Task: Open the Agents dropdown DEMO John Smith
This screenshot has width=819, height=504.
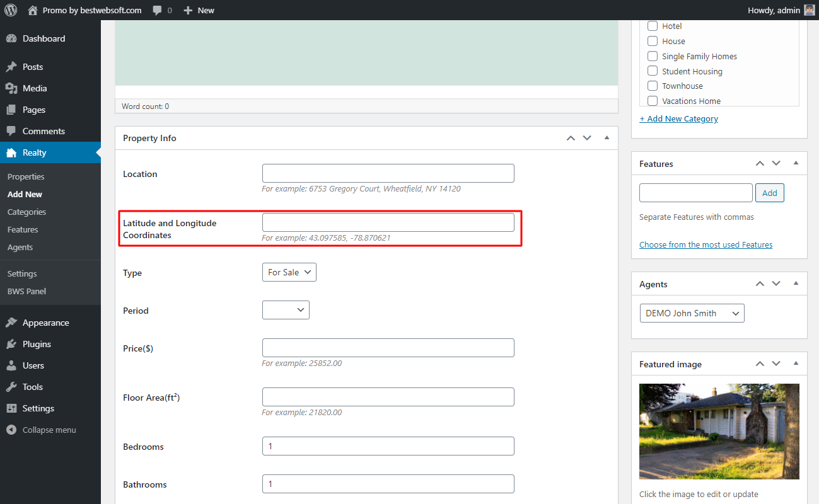Action: (692, 313)
